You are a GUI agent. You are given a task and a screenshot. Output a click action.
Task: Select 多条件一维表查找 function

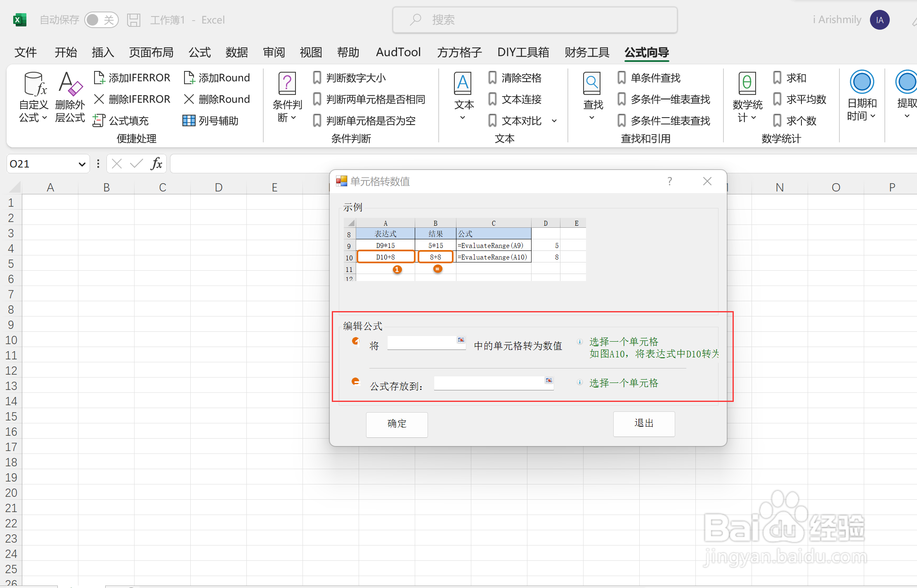pyautogui.click(x=664, y=99)
